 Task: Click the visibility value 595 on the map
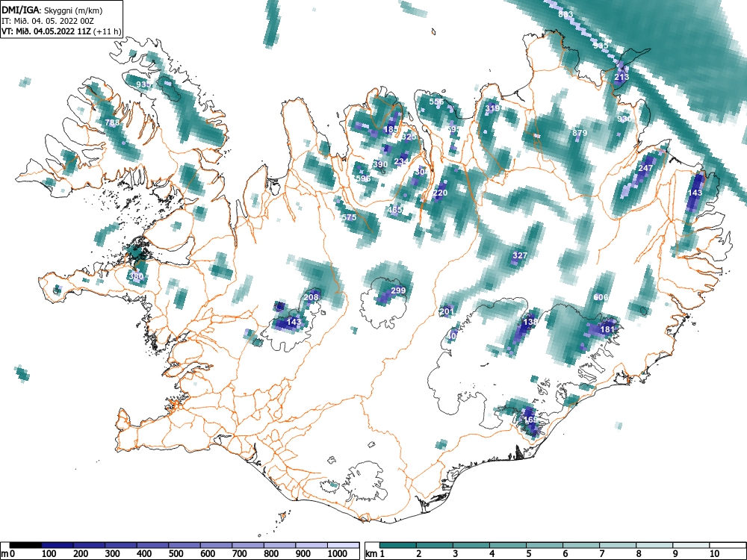tap(453, 129)
